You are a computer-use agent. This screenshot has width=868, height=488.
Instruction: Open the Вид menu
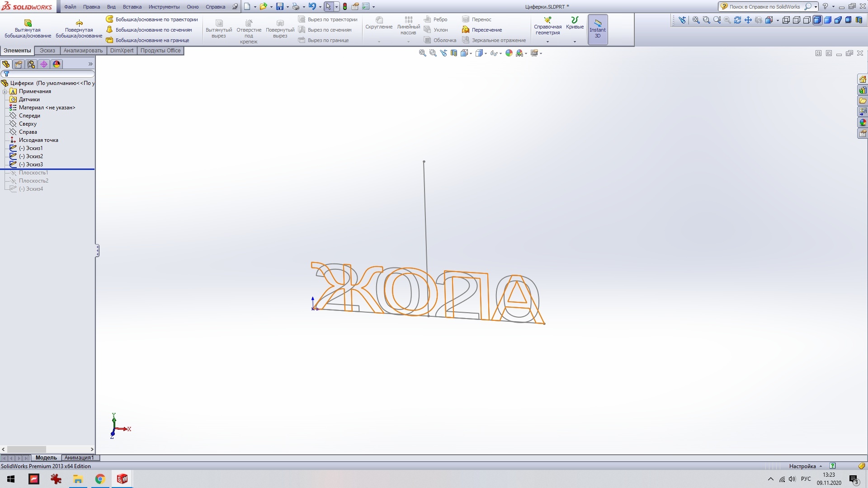[111, 7]
